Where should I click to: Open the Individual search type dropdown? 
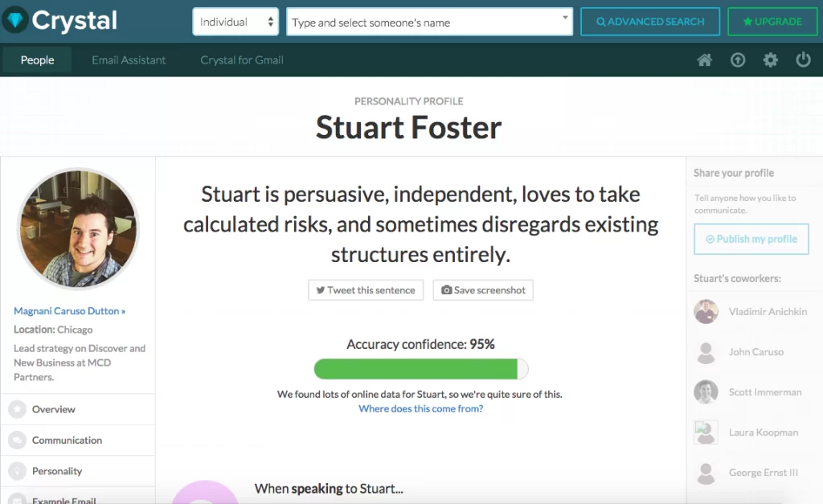coord(235,23)
